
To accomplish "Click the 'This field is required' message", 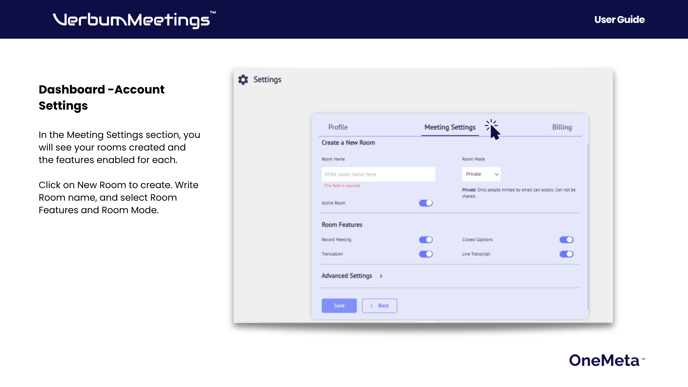I will tap(342, 186).
